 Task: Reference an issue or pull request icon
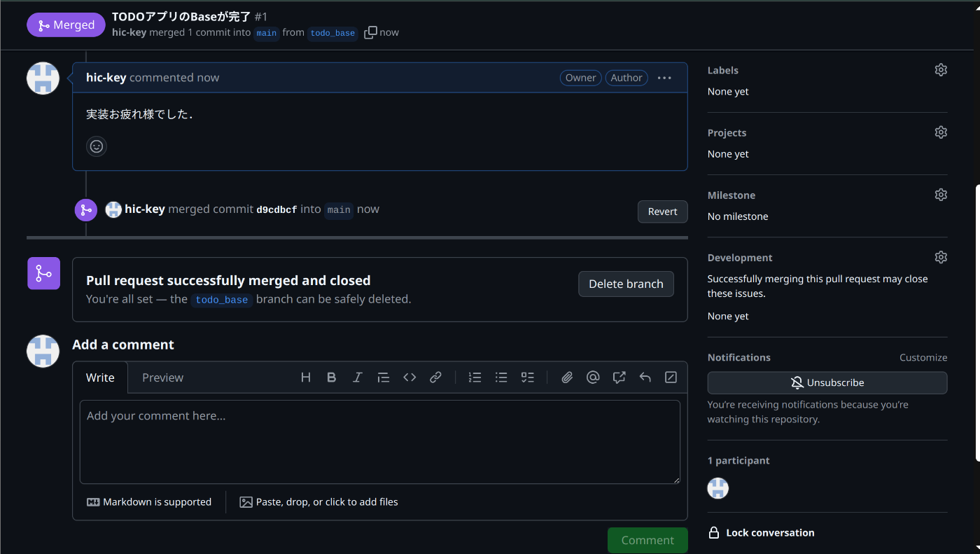619,378
